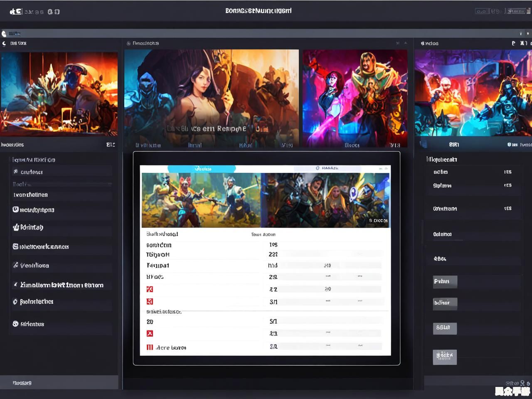Select the first row in the right panel list

tap(473, 172)
